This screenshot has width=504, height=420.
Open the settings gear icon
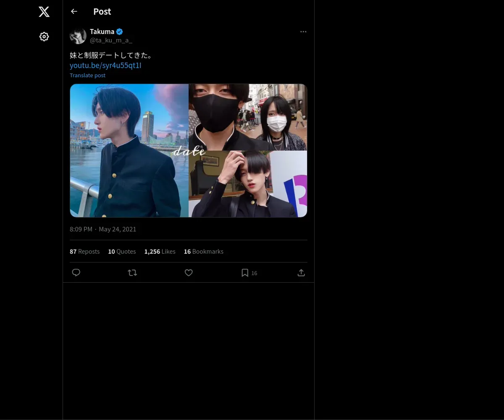44,37
